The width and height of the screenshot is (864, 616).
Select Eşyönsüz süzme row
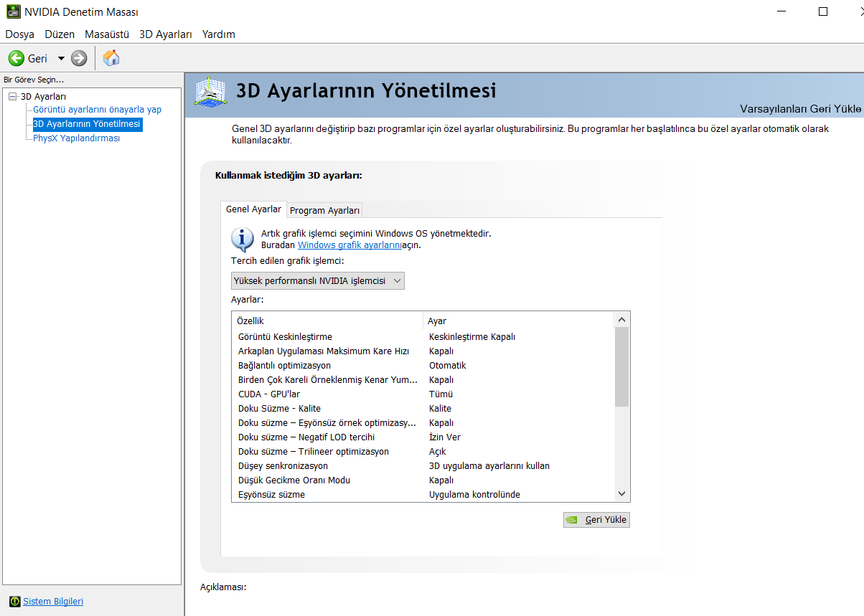click(423, 494)
